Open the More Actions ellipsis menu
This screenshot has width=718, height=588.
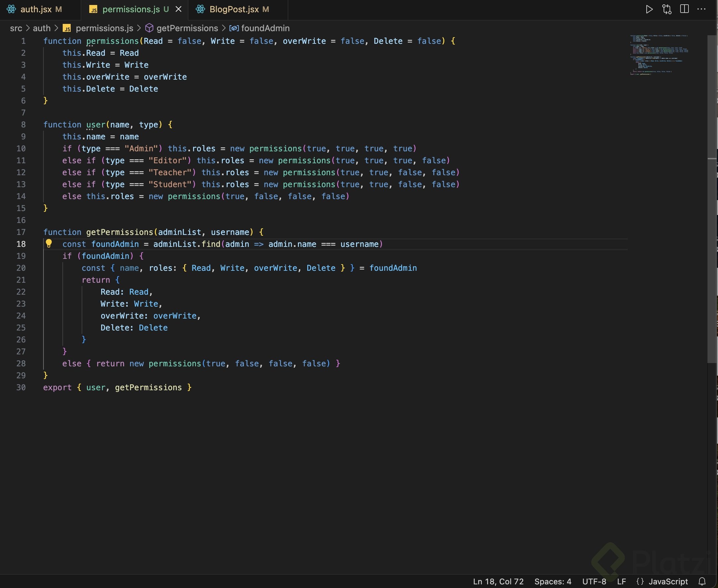tap(701, 9)
